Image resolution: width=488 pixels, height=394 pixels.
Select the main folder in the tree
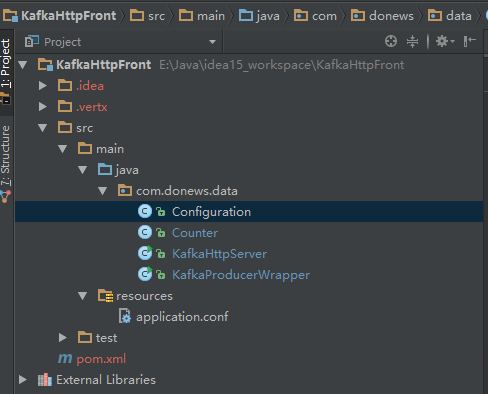pos(249,149)
